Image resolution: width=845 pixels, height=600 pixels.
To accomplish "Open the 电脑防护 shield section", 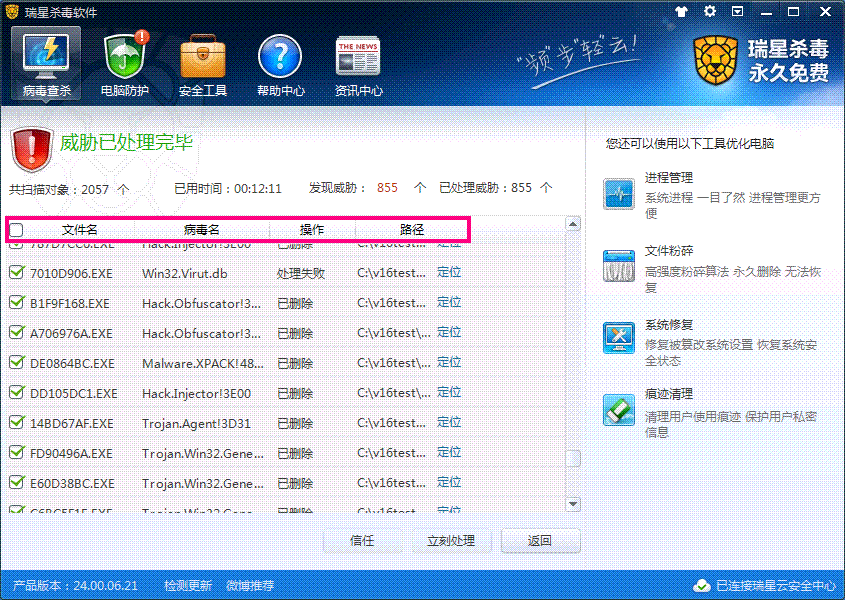I will 124,64.
